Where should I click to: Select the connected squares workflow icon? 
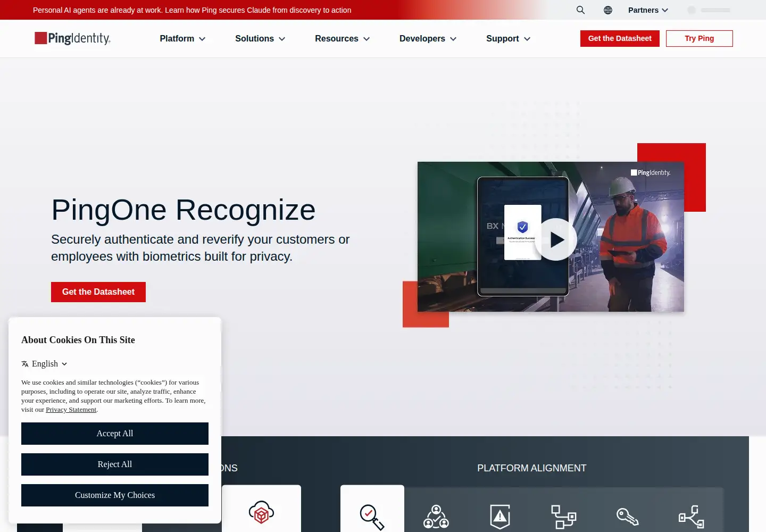click(564, 517)
